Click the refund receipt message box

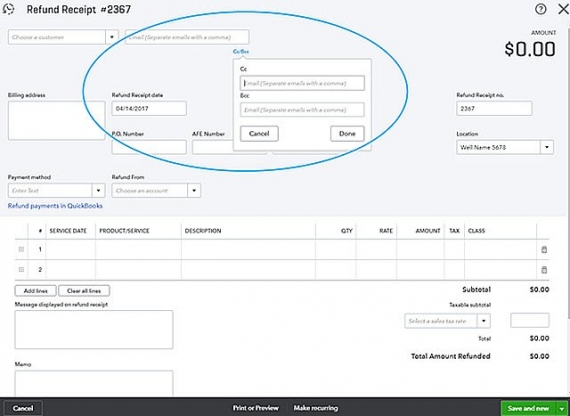(x=94, y=329)
